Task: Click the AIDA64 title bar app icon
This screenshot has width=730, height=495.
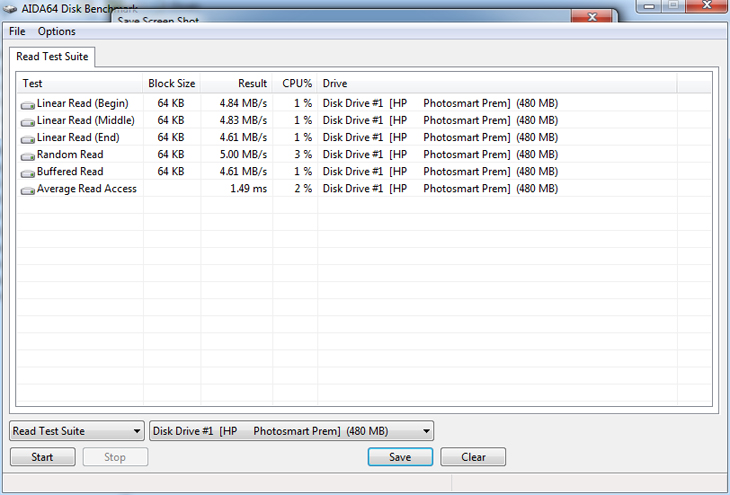Action: click(9, 8)
